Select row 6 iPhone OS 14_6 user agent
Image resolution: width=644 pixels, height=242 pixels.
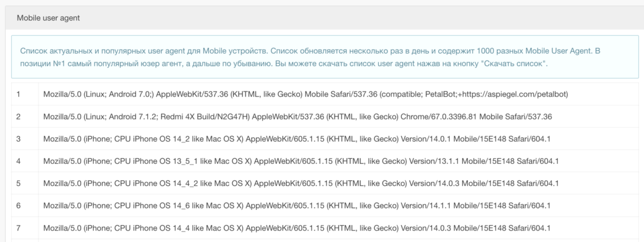pos(297,205)
